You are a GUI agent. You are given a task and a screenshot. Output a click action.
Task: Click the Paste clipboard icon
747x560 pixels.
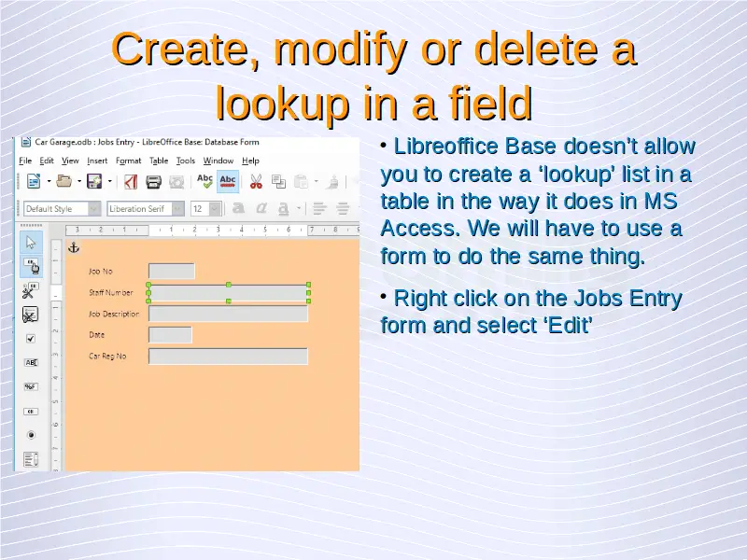click(301, 181)
